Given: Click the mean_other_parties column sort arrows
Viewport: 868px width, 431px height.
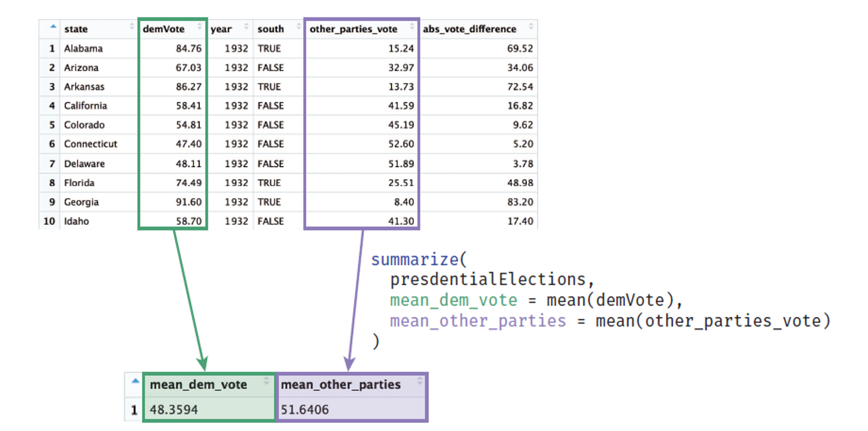Looking at the screenshot, I should [420, 381].
